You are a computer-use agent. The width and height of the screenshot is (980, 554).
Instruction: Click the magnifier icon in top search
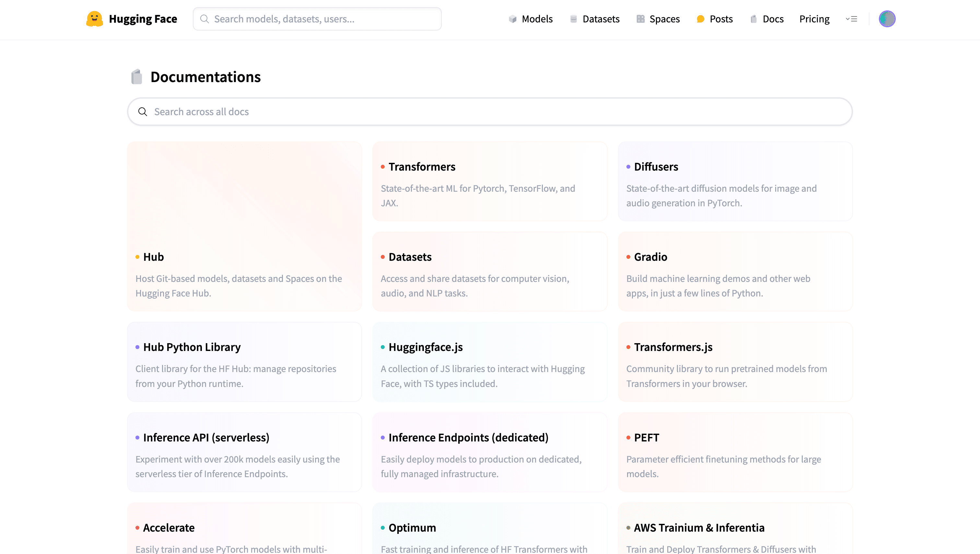[x=204, y=19]
